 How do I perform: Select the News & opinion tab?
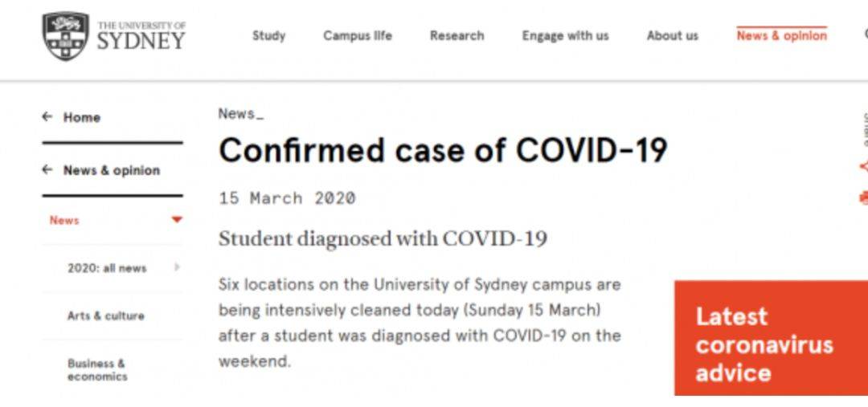[x=782, y=36]
